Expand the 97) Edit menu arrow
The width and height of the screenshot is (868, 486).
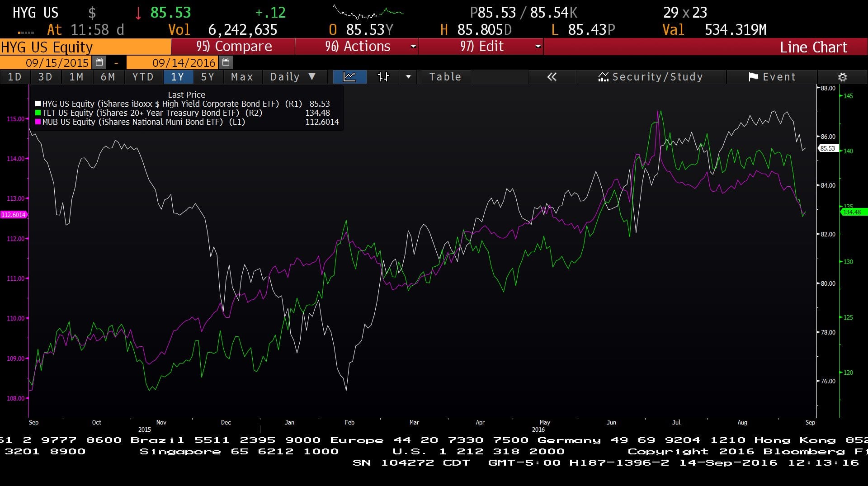point(538,47)
